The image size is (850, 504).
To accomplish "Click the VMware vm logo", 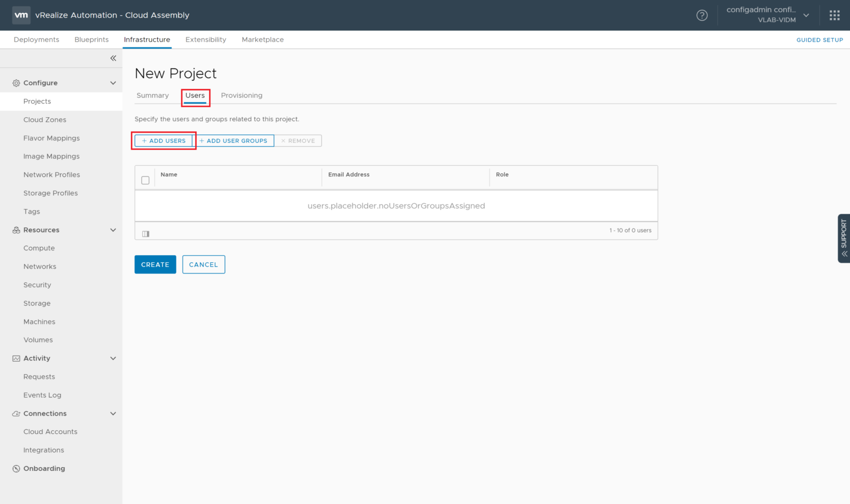I will (21, 15).
